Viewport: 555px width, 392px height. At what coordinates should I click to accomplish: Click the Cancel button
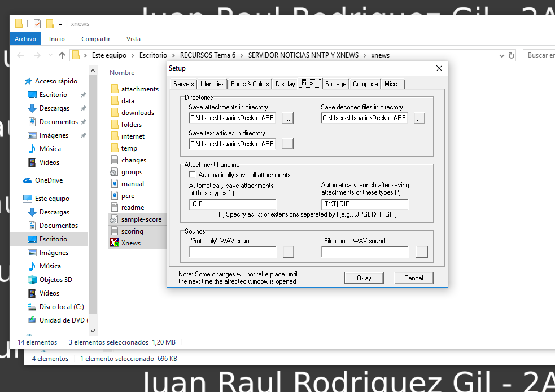(x=413, y=278)
